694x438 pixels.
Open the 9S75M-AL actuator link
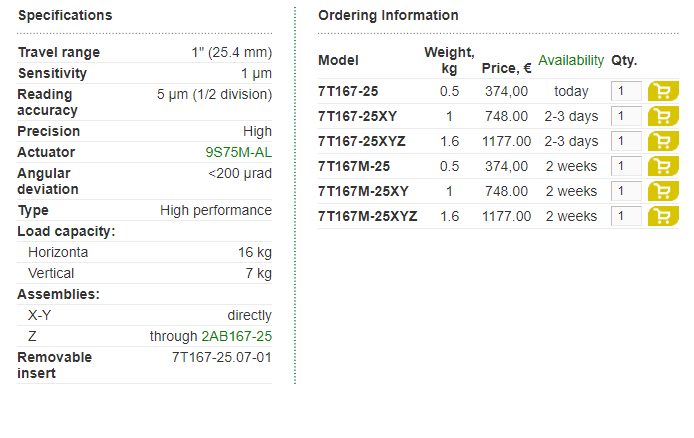[238, 152]
